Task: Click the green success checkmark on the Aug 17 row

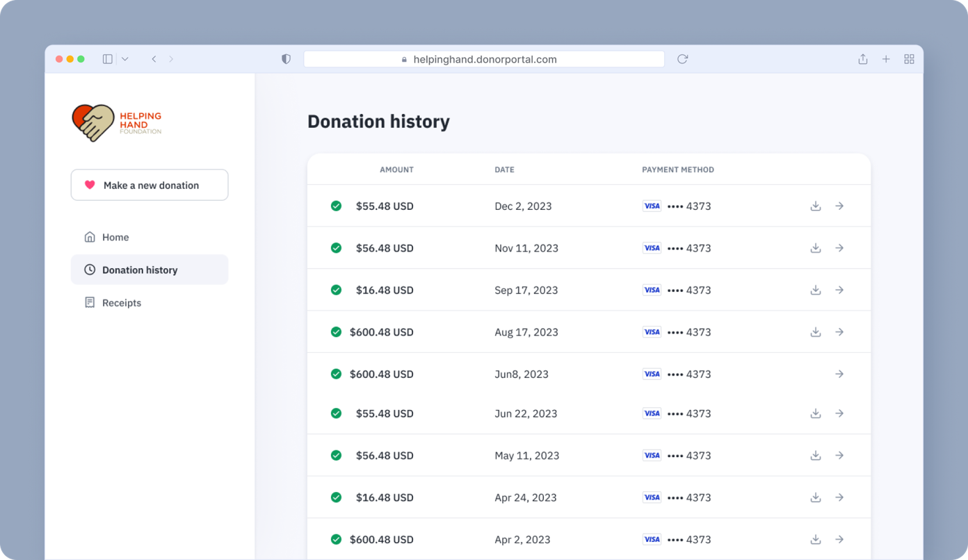Action: 336,331
